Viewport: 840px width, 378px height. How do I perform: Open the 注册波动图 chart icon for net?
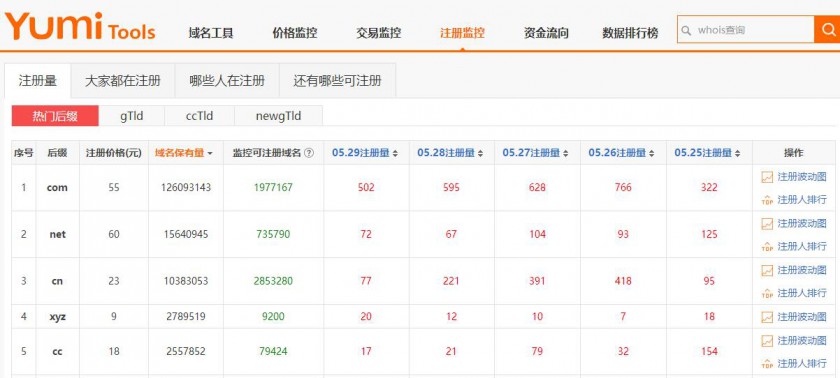point(767,224)
